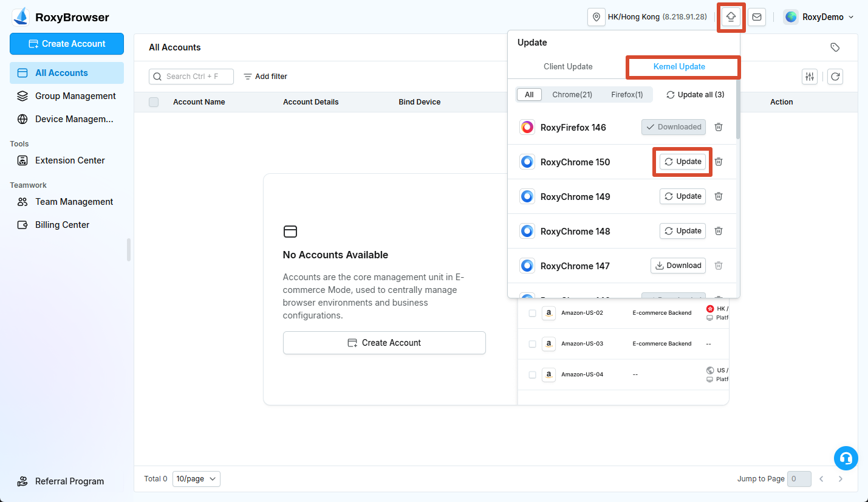Click the Account Name column header
This screenshot has width=868, height=502.
pos(199,102)
